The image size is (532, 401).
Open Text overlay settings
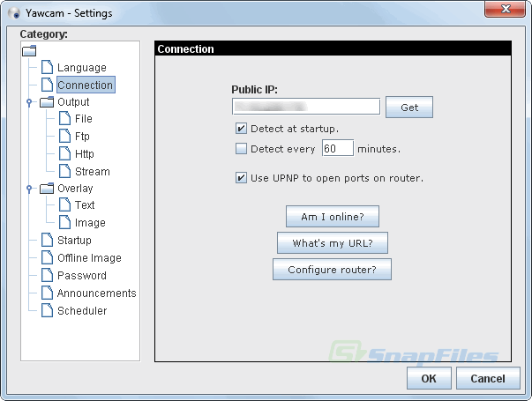point(85,205)
